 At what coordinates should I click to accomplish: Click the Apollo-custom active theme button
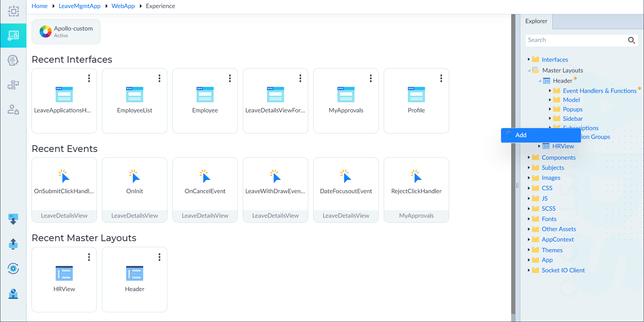pos(66,32)
